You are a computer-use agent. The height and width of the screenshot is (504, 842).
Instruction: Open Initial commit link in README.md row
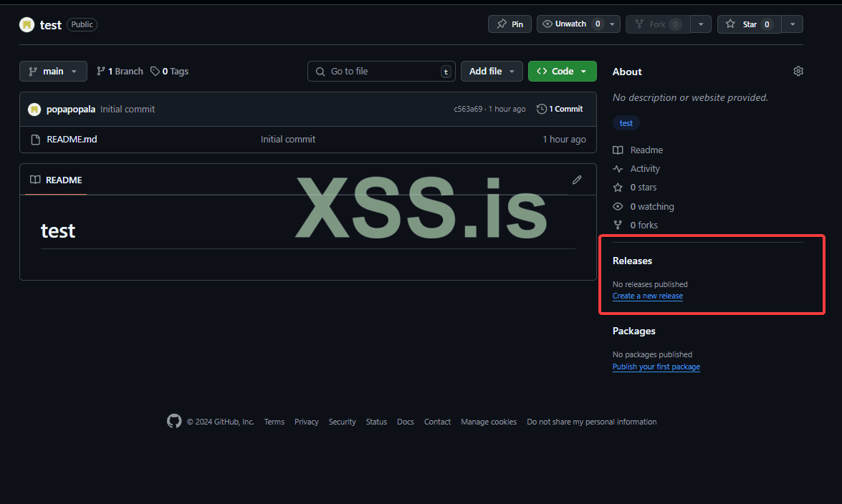coord(288,139)
